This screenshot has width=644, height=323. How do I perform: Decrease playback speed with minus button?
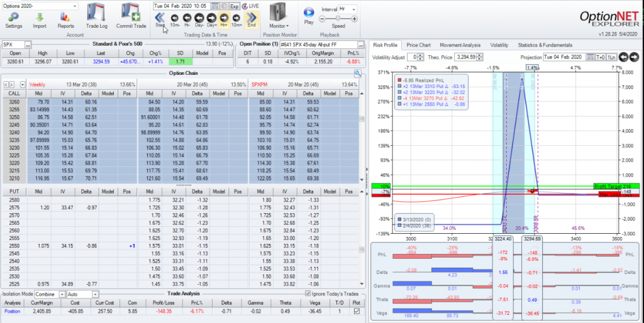click(x=322, y=19)
